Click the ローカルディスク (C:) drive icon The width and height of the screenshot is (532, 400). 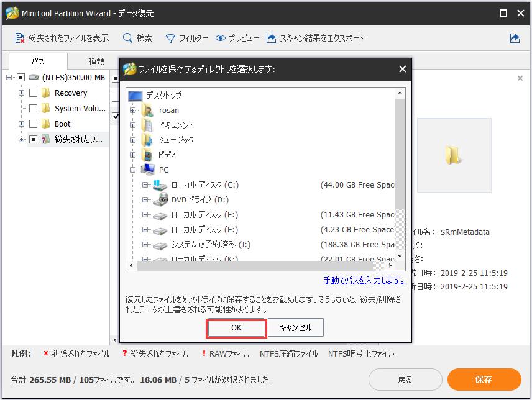coord(159,184)
